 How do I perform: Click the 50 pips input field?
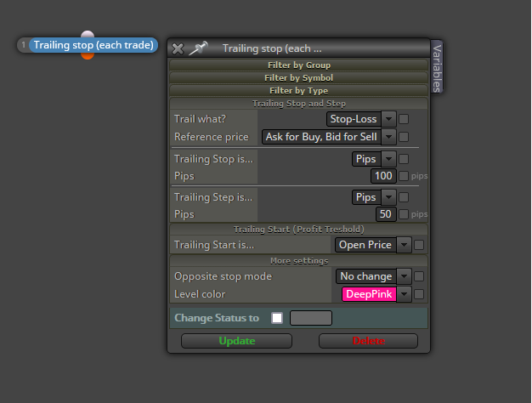click(386, 214)
